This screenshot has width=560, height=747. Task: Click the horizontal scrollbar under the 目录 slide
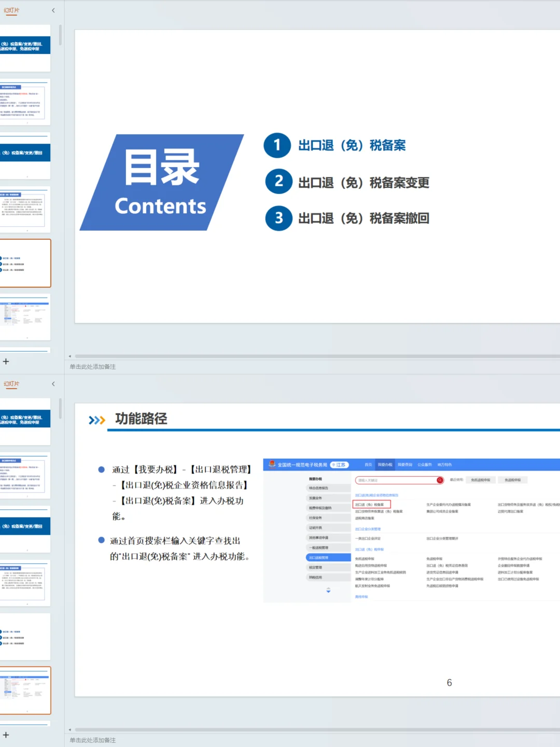pos(317,356)
